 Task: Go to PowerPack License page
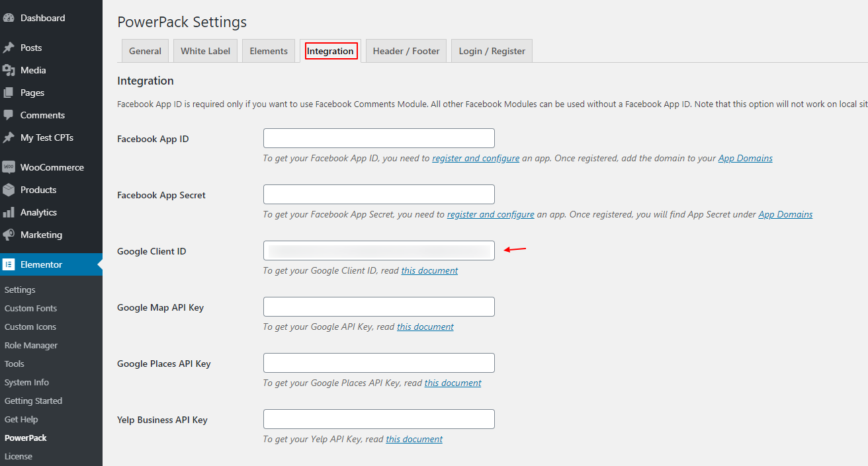[x=18, y=455]
